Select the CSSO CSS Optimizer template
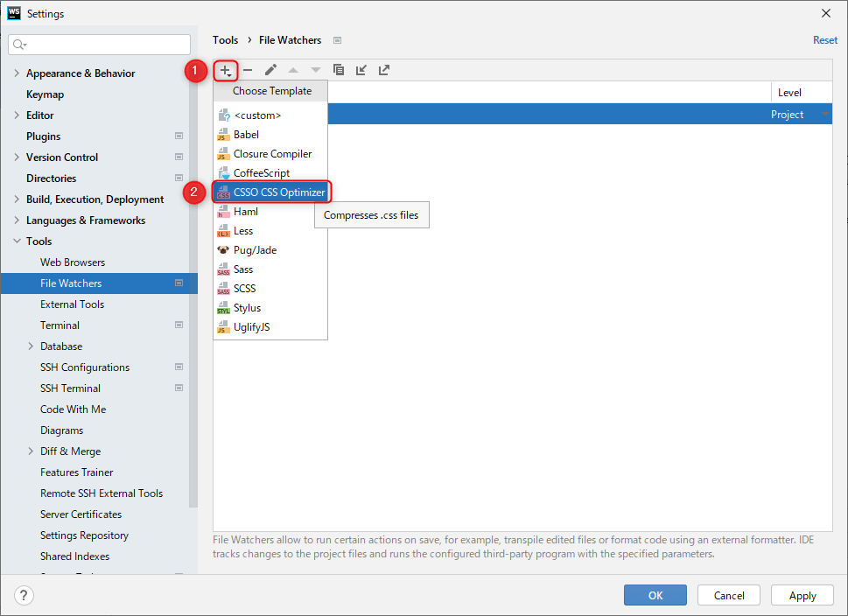 pyautogui.click(x=270, y=192)
